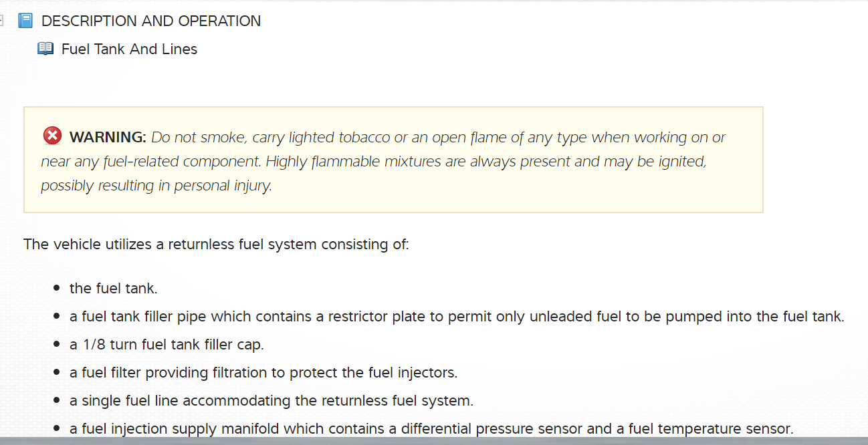
Task: Click the single fuel line bullet
Action: point(271,401)
